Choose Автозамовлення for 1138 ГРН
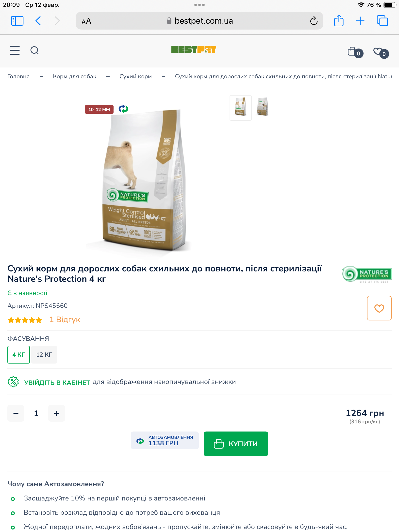The image size is (399, 532). pyautogui.click(x=165, y=440)
